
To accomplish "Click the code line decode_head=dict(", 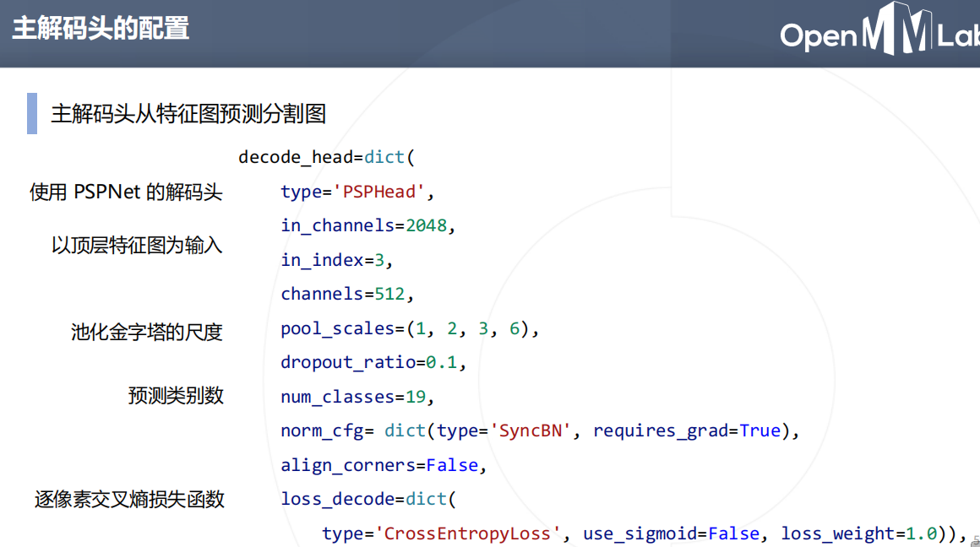I will click(326, 157).
